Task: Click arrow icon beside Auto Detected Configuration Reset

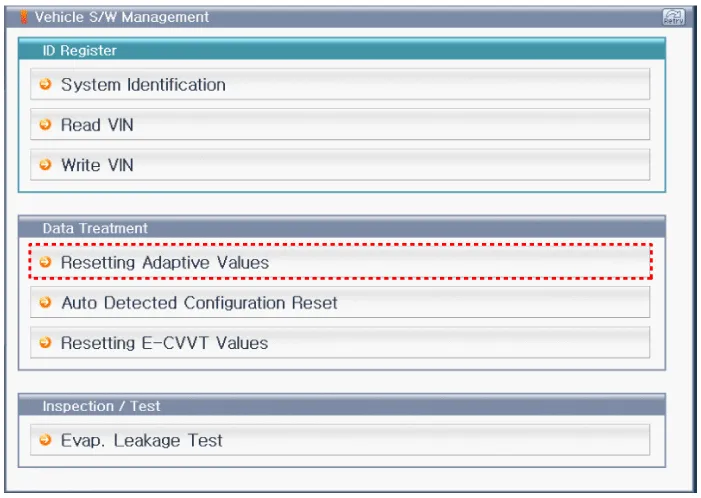Action: [45, 302]
